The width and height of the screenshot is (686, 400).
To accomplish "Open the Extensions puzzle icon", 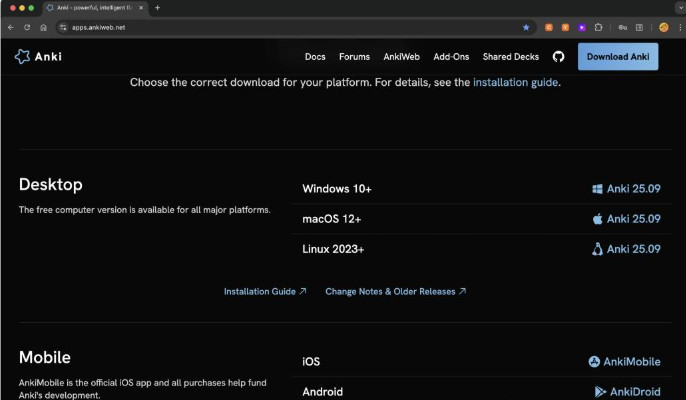I will tap(598, 27).
